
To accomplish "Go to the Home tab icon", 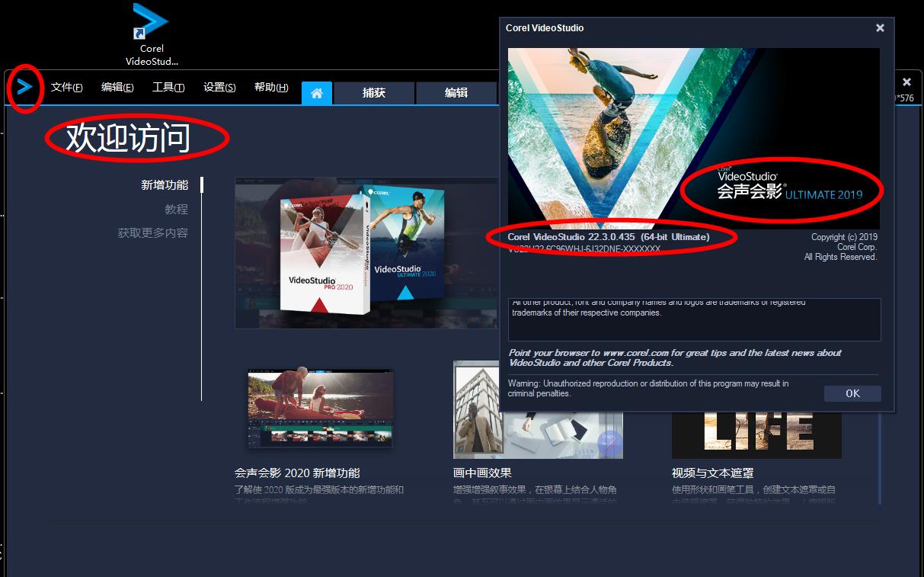I will pos(316,93).
